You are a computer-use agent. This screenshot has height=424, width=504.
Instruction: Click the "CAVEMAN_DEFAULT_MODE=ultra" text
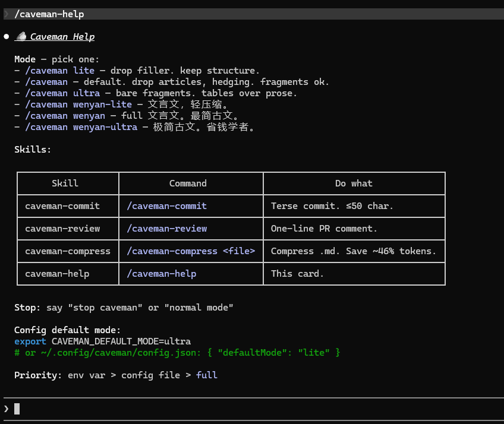(x=121, y=341)
